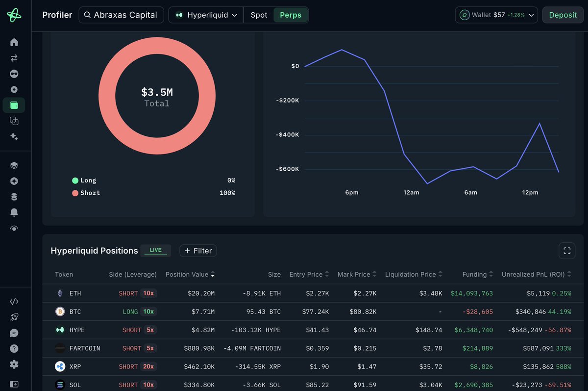Click the help question mark icon
Image resolution: width=588 pixels, height=391 pixels.
[14, 348]
